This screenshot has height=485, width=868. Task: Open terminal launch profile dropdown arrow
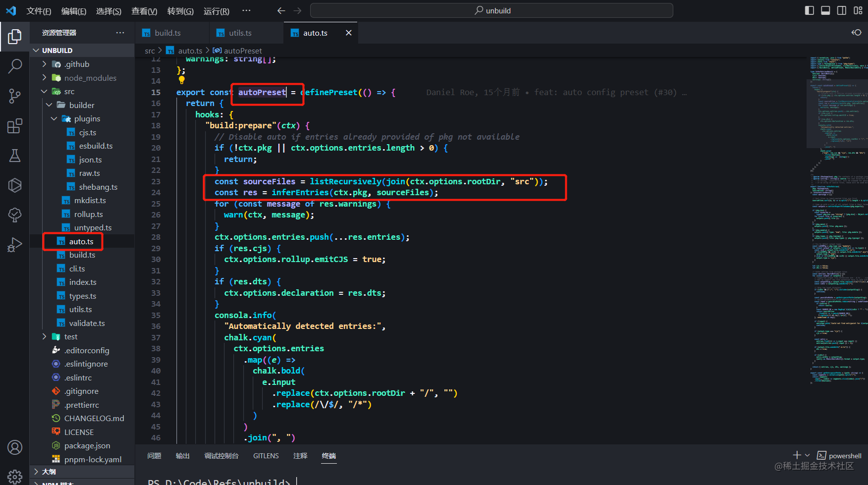tap(808, 455)
